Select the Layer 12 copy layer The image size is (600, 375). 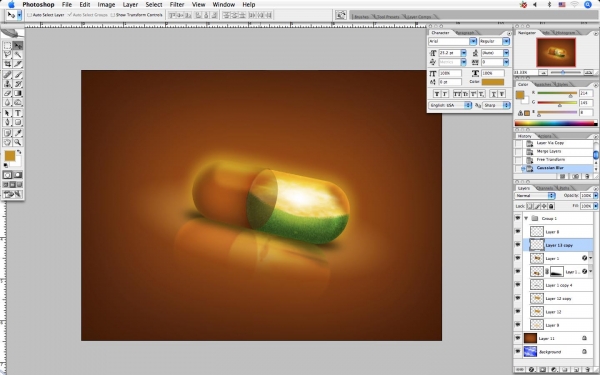(x=558, y=298)
